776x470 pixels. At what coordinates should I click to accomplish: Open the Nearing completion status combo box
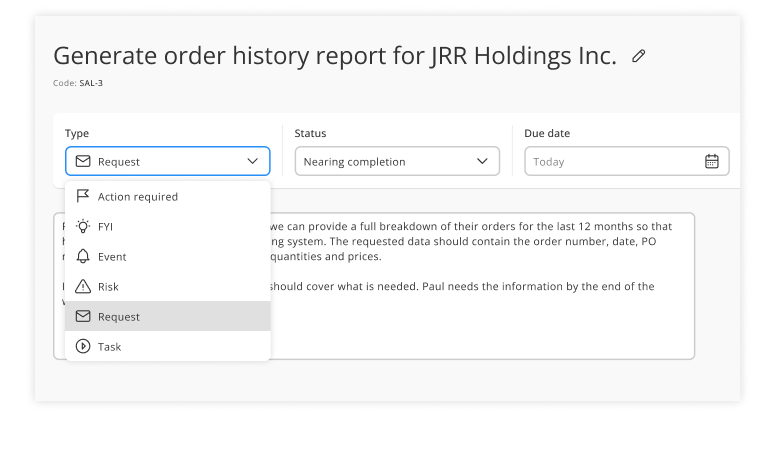[x=397, y=161]
